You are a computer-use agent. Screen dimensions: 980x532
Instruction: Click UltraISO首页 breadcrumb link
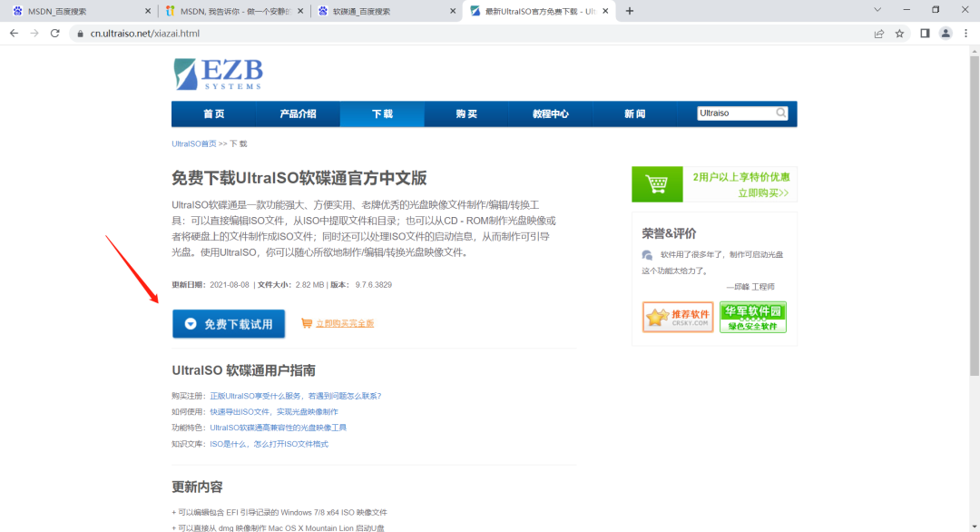pyautogui.click(x=194, y=143)
